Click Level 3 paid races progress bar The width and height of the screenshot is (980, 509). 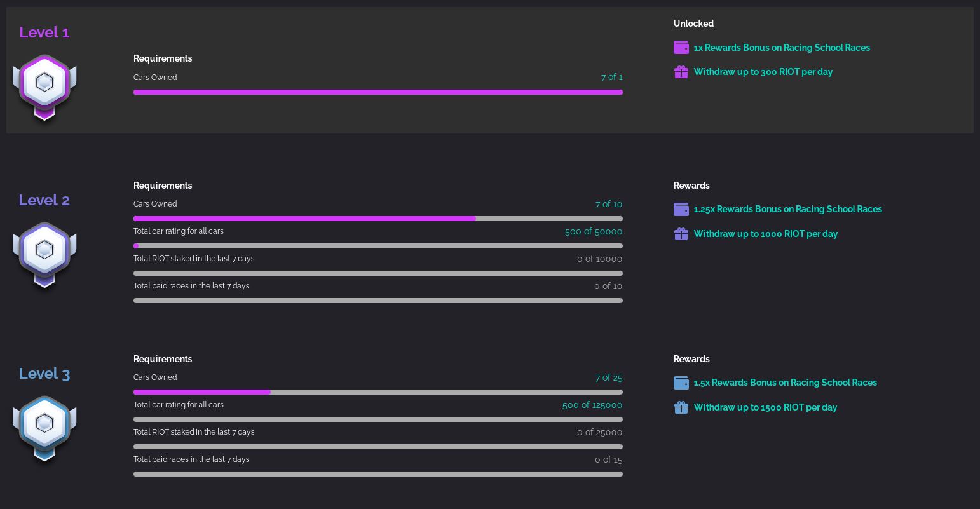378,474
